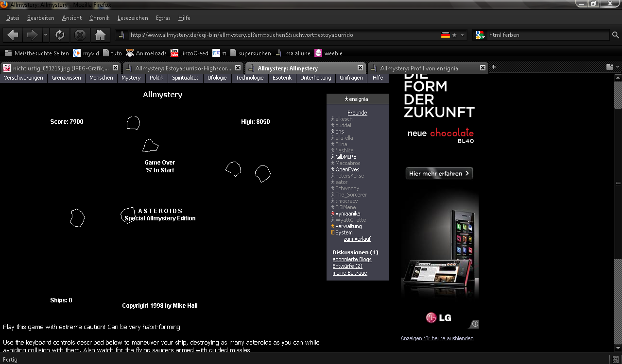Open the Extras menu
Screen dimensions: 622x364
pos(163,18)
